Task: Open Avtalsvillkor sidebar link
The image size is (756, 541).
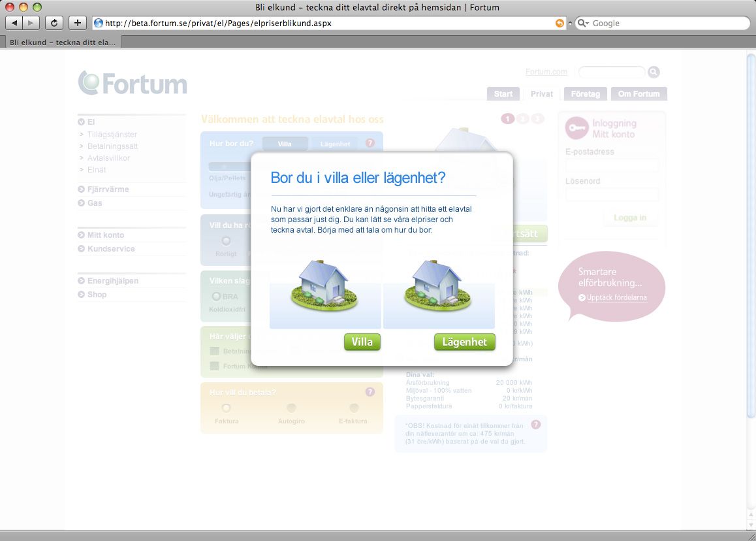Action: tap(108, 158)
